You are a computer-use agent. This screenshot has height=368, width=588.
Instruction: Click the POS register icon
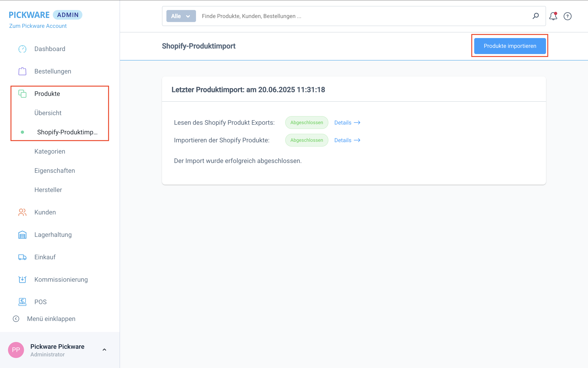tap(22, 302)
